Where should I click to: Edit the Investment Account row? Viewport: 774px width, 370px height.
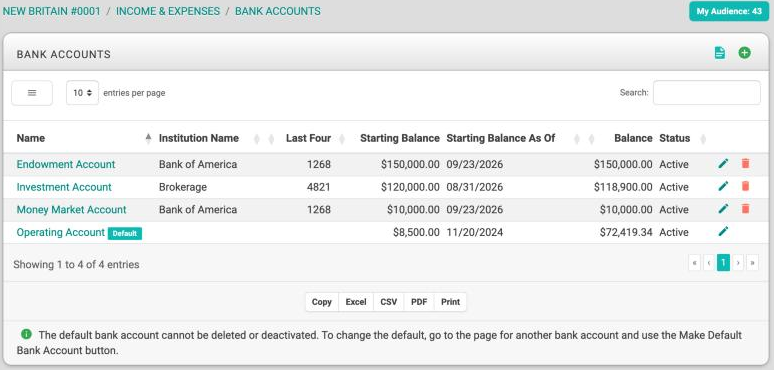coord(723,186)
